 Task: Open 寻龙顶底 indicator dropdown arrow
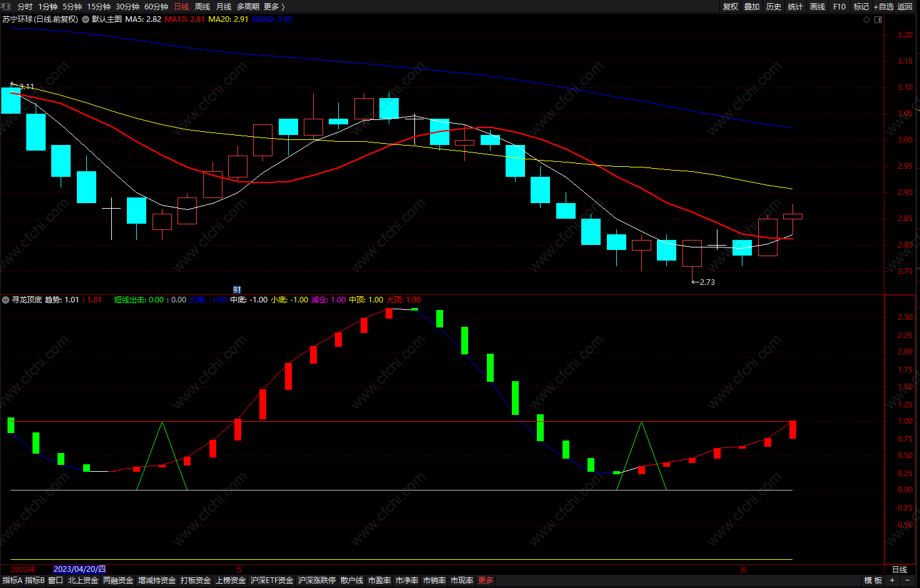(6, 300)
